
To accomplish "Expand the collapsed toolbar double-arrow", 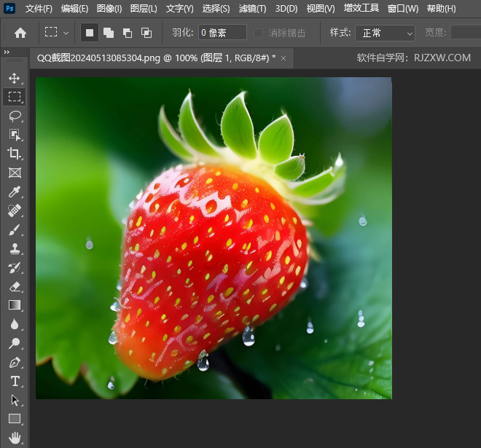I will click(x=7, y=52).
